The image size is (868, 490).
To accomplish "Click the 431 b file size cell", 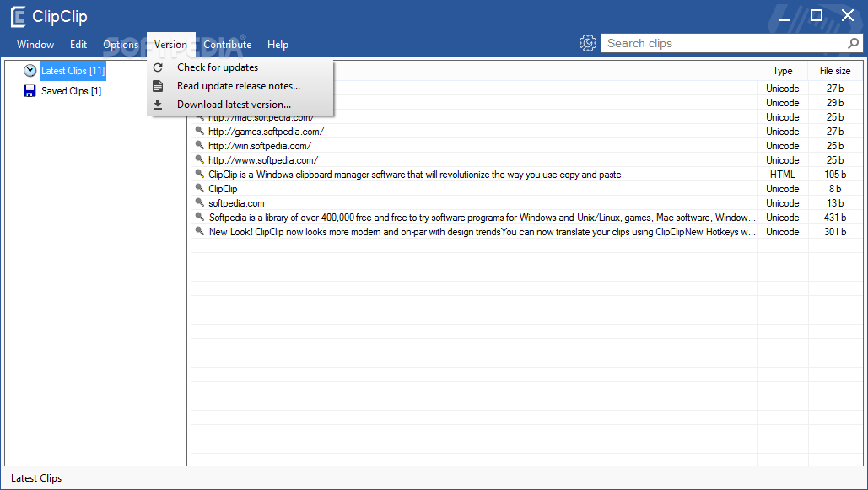I will pyautogui.click(x=835, y=218).
